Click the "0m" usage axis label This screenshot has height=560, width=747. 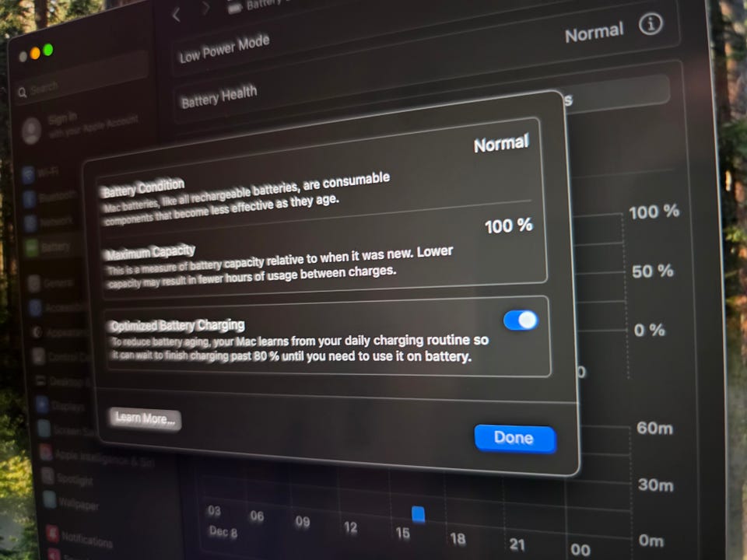point(651,541)
